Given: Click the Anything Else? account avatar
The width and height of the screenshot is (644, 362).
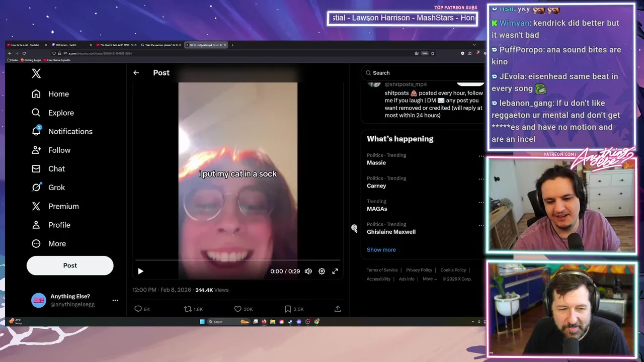Looking at the screenshot, I should coord(39,300).
